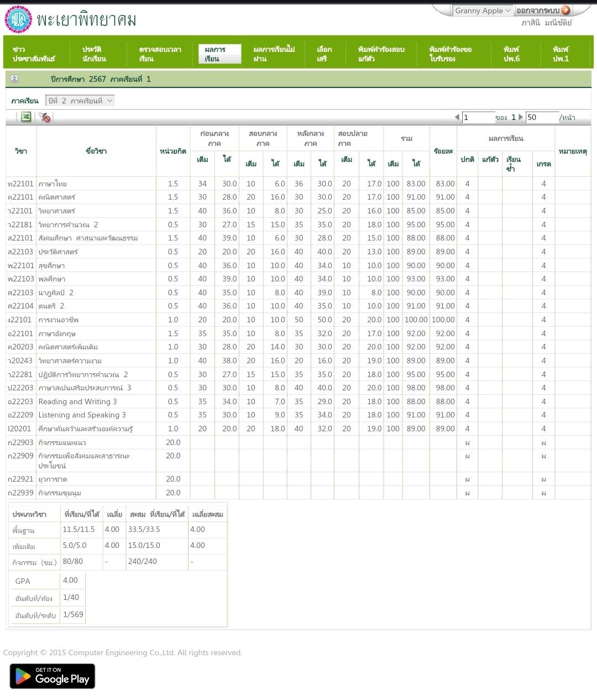Select the วิทยาการคำนวณ 2 row

click(298, 224)
